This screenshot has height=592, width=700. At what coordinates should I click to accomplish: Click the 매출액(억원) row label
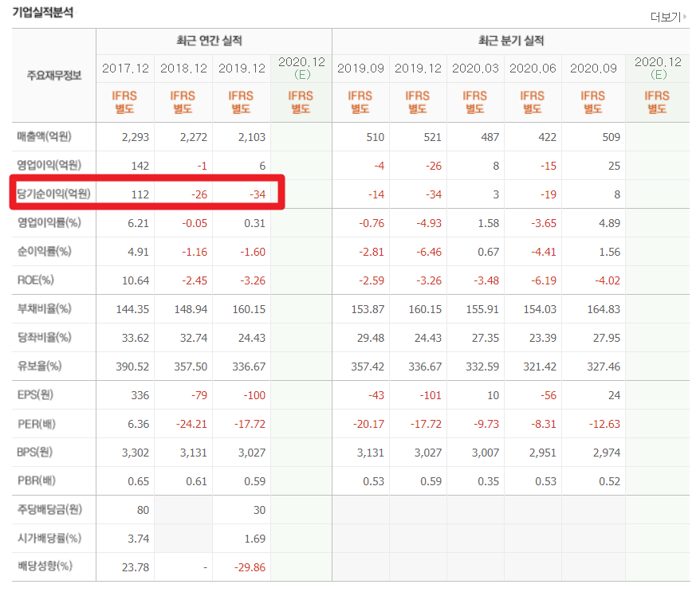tap(44, 136)
